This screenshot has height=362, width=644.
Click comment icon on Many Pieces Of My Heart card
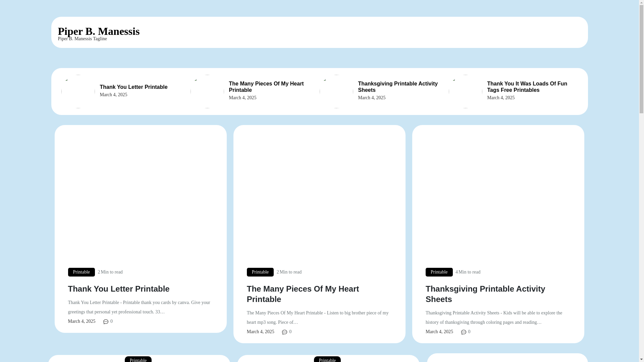click(285, 332)
